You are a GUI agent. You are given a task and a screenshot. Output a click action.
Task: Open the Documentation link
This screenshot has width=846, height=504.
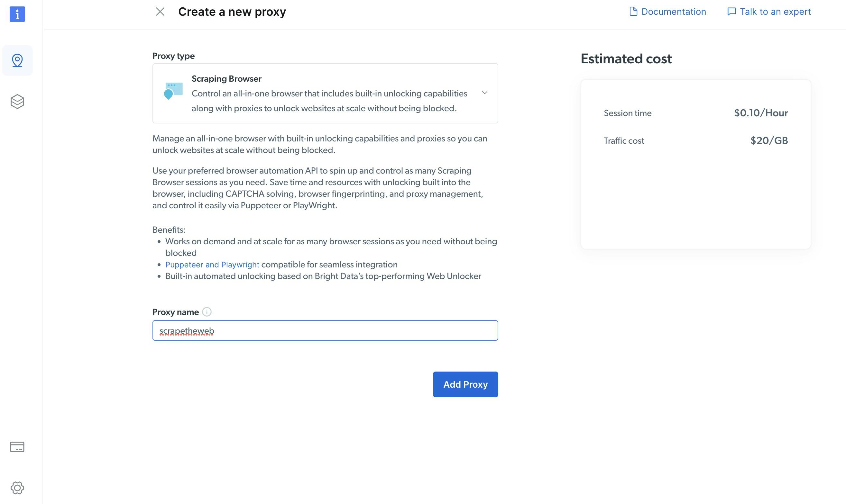(673, 12)
